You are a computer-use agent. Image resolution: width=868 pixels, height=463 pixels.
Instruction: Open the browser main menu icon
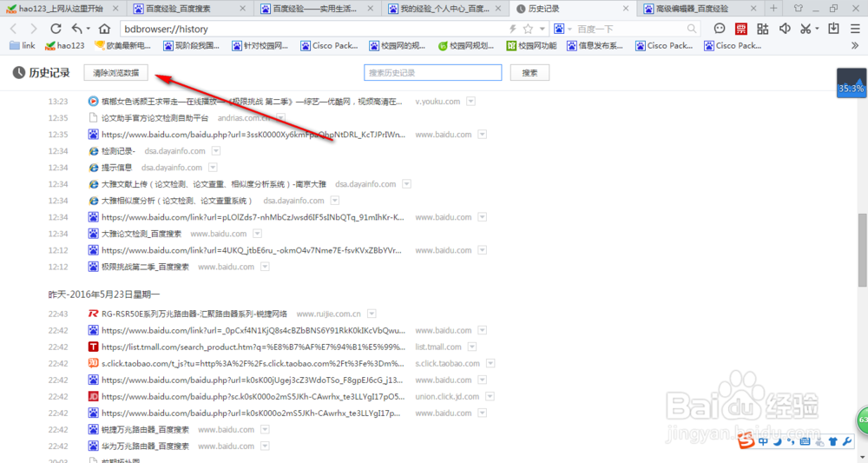point(855,29)
